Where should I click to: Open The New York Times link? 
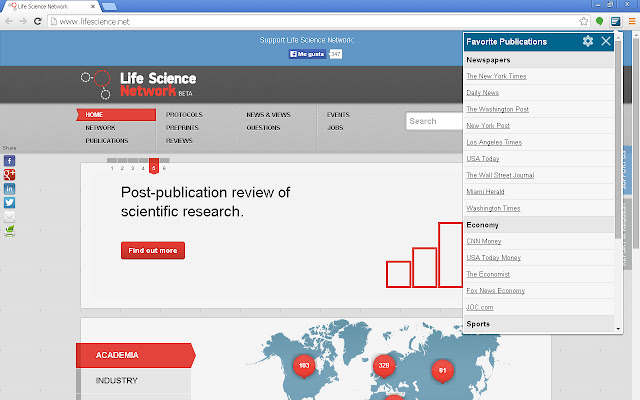pos(496,76)
